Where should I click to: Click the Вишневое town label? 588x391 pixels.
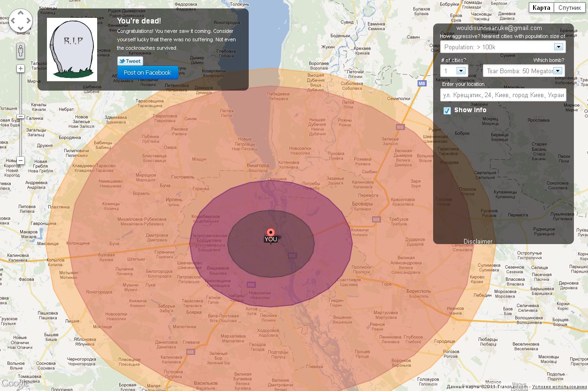click(x=218, y=268)
